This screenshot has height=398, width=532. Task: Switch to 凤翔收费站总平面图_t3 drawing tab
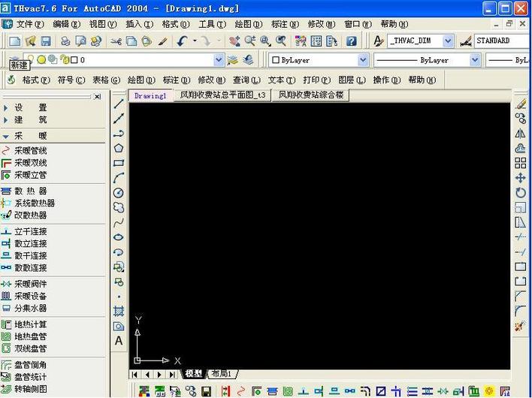point(222,95)
